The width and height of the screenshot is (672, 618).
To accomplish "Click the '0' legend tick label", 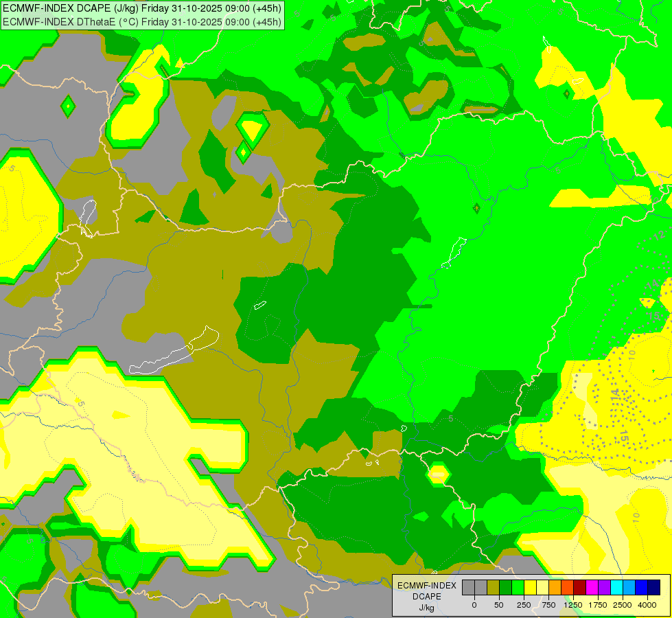I will pyautogui.click(x=474, y=605).
